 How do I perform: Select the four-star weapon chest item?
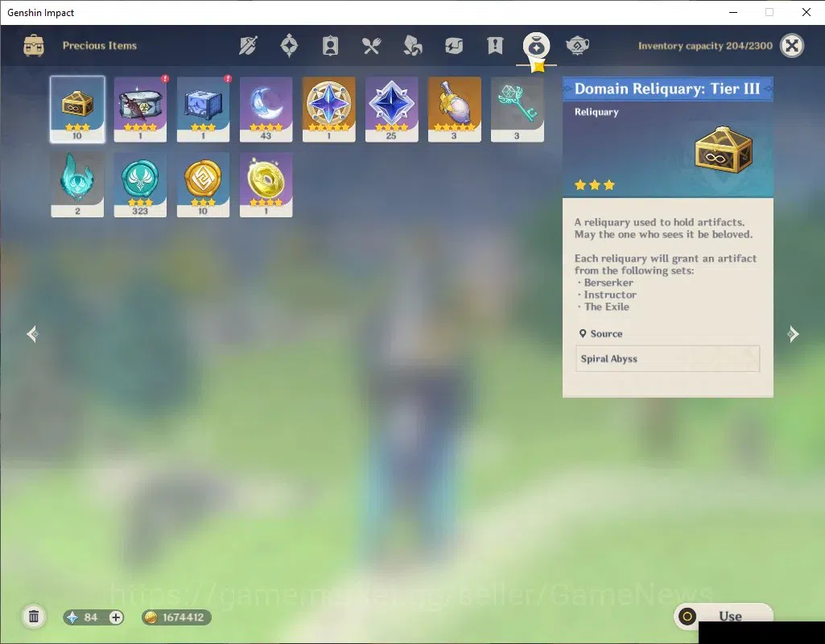click(x=140, y=109)
